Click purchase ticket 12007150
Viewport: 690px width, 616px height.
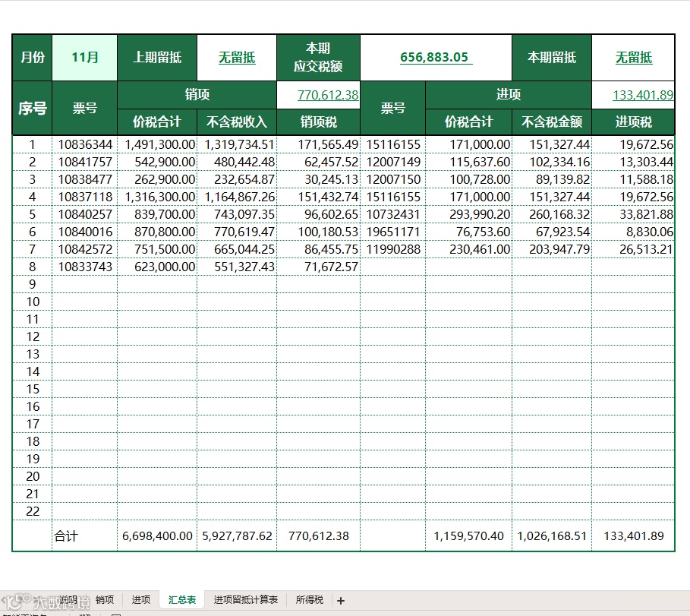pyautogui.click(x=393, y=179)
